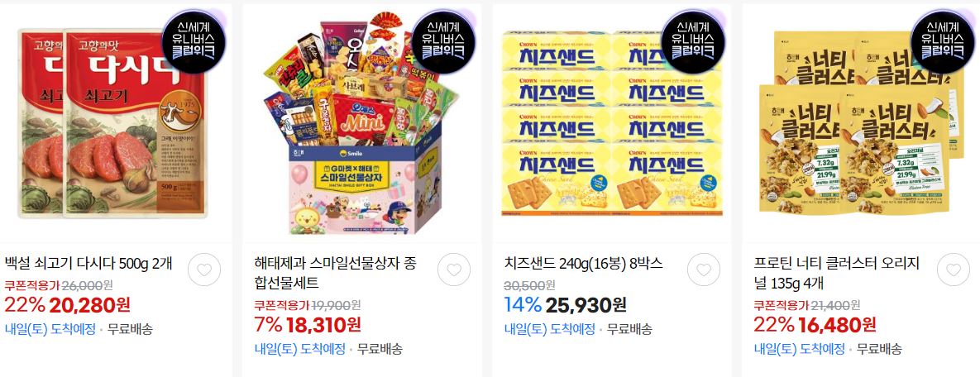Toggle wishlist heart for 치즈샌드 8박스
Viewport: 980px width, 377px height.
tap(704, 270)
